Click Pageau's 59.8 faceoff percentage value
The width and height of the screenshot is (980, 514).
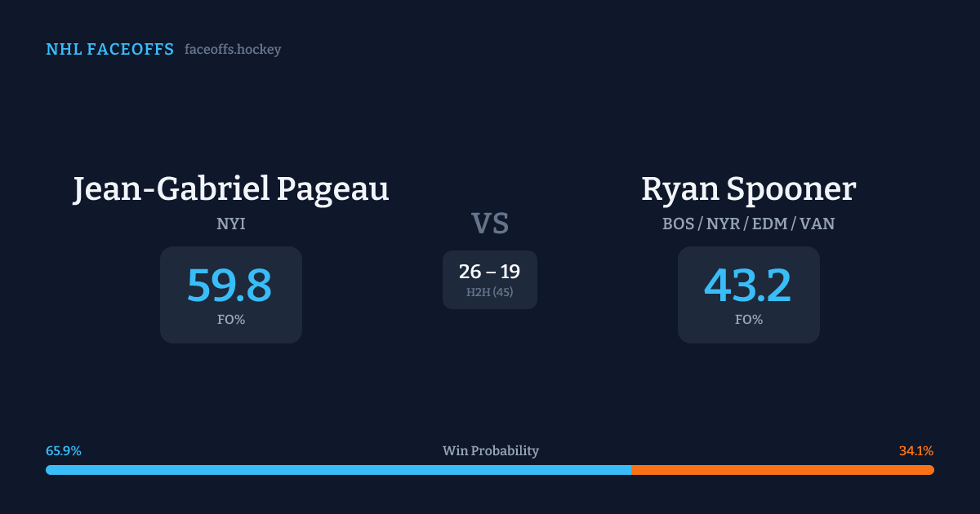(229, 286)
